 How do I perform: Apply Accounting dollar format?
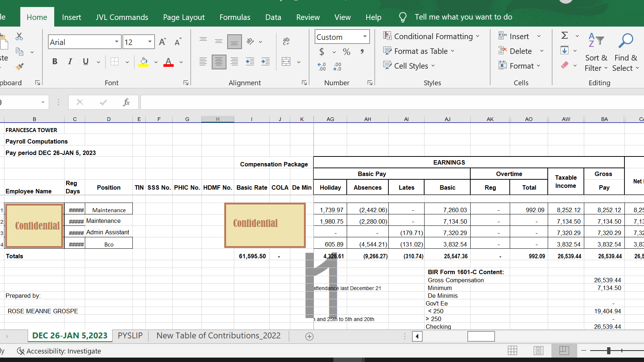pyautogui.click(x=322, y=52)
